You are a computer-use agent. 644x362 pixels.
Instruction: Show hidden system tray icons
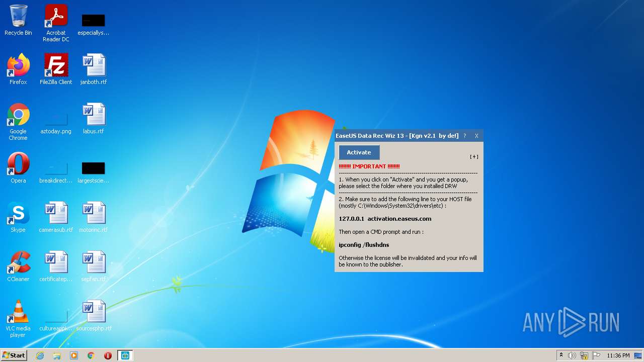[561, 355]
